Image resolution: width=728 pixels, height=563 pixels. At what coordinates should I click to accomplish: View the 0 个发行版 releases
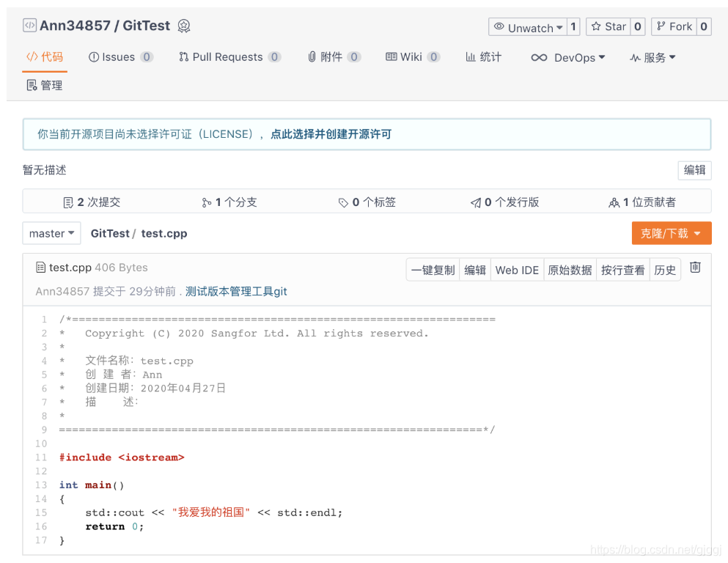(504, 202)
